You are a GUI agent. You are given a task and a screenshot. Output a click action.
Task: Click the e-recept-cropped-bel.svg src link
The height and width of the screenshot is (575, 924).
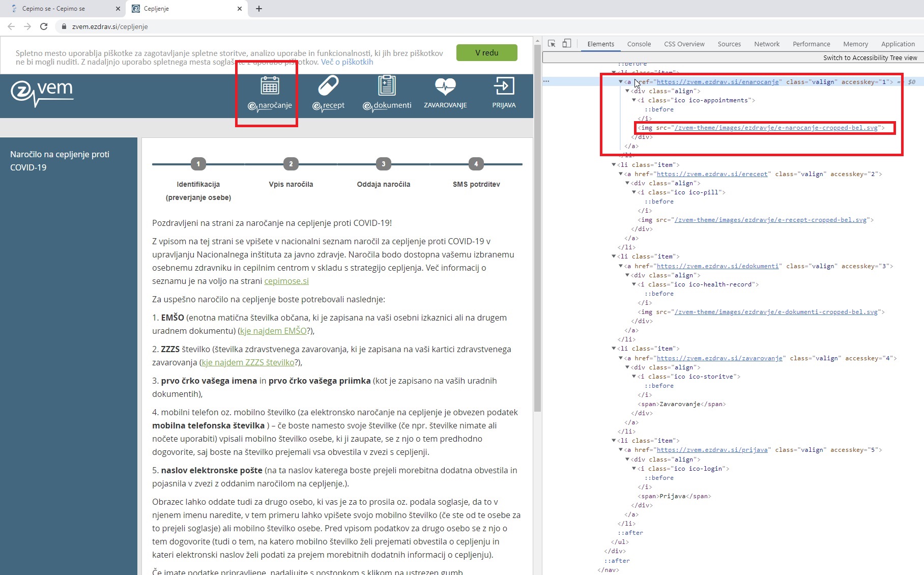tap(770, 220)
